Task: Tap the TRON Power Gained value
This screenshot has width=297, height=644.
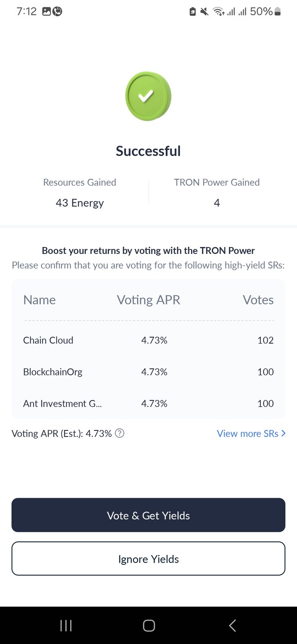Action: [217, 203]
